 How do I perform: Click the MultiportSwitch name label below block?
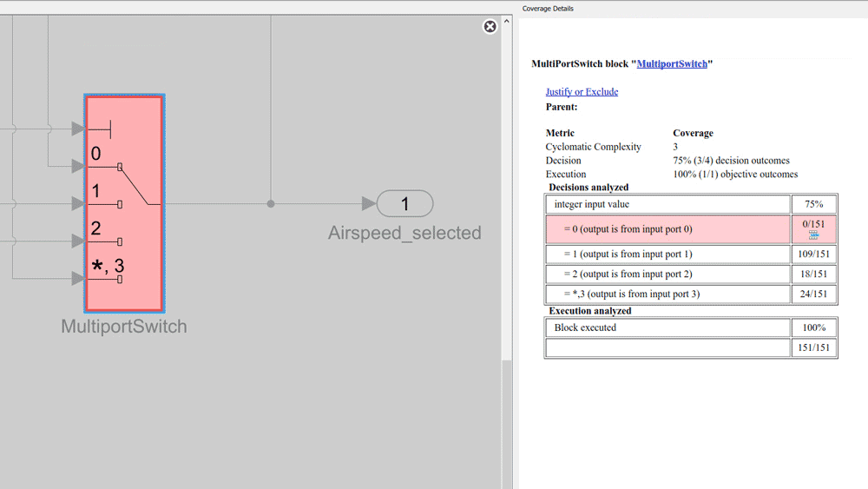pyautogui.click(x=124, y=327)
